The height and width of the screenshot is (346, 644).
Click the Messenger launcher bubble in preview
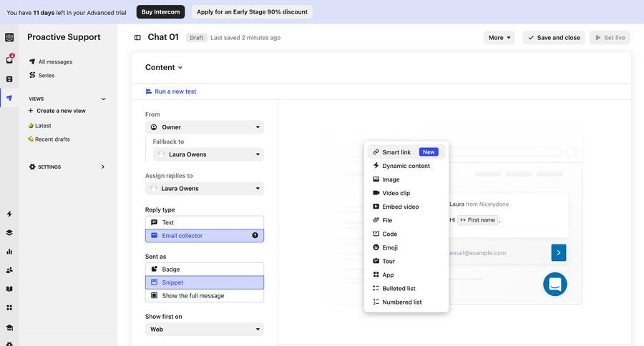click(x=555, y=284)
